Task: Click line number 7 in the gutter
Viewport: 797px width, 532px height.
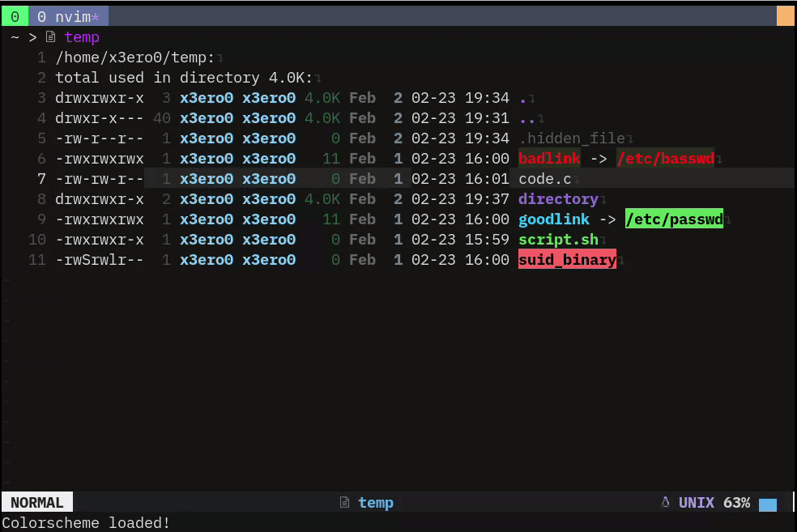Action: [x=41, y=179]
